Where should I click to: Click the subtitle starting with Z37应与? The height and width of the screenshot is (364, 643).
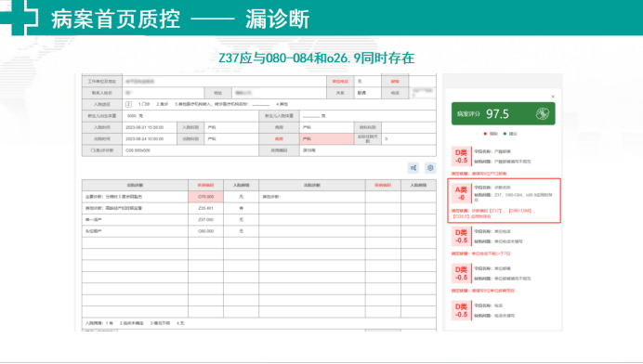coord(316,58)
